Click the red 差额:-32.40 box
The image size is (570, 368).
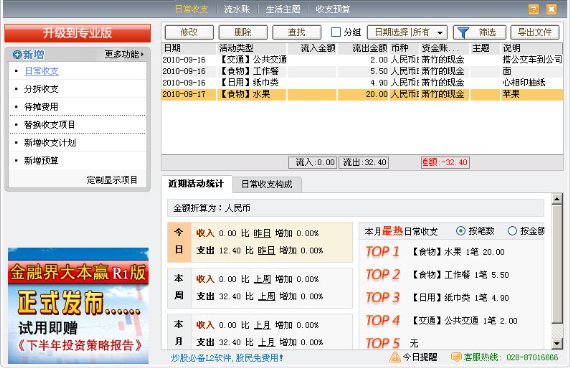point(445,162)
